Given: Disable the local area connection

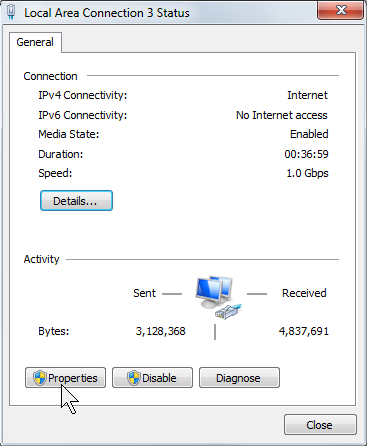Looking at the screenshot, I should coord(152,378).
